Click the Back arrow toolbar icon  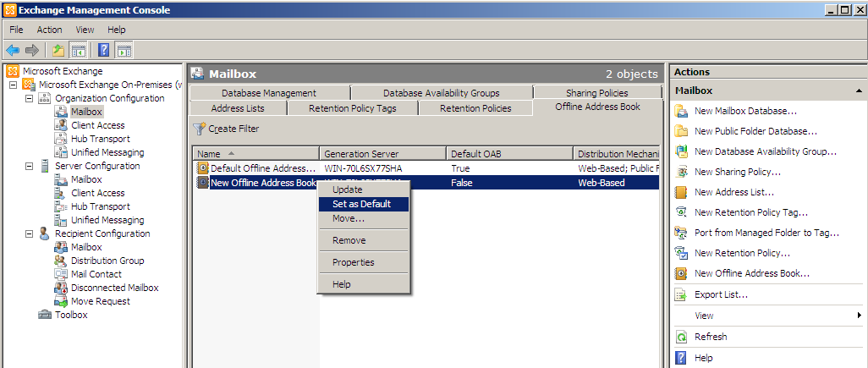(13, 51)
